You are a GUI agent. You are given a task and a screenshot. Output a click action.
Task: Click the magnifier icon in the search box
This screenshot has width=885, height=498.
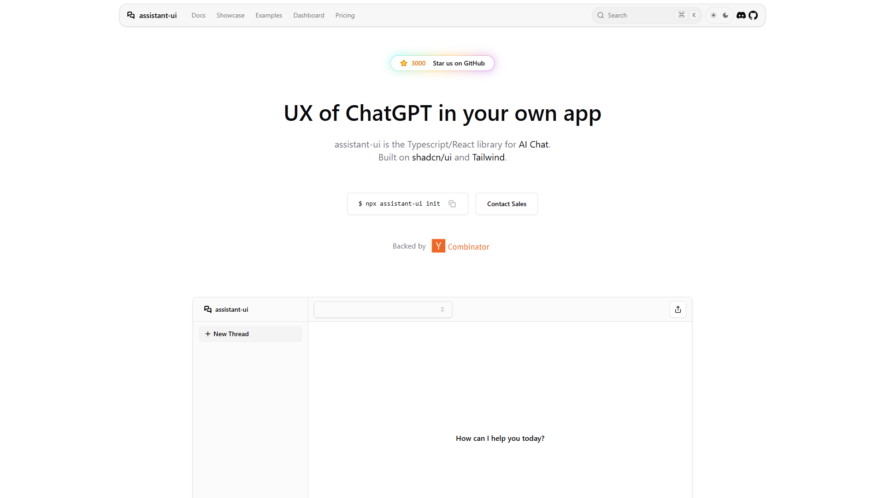pos(601,15)
